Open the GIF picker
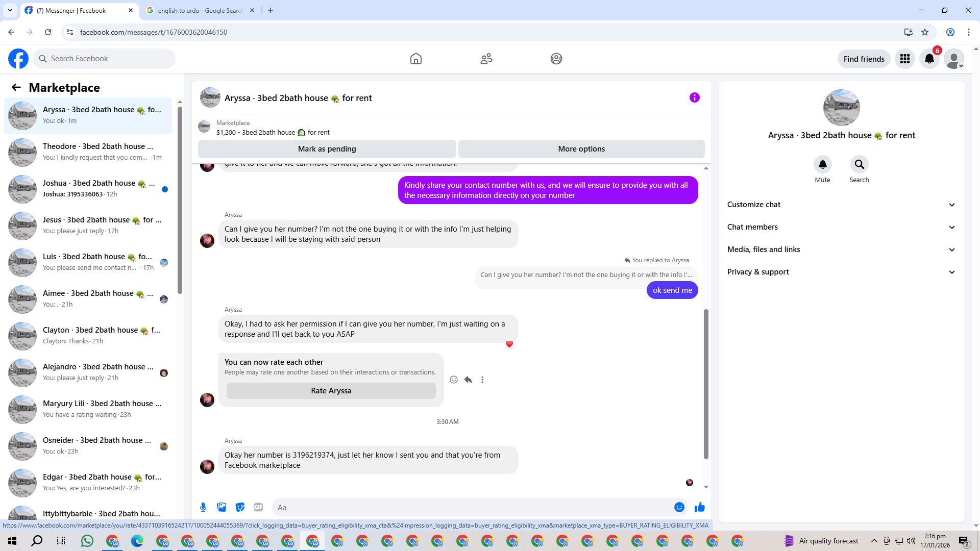 tap(258, 507)
